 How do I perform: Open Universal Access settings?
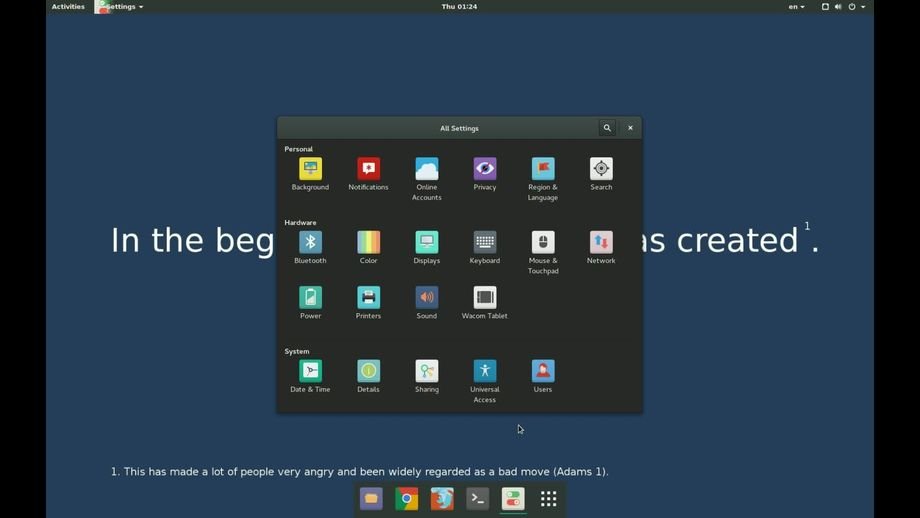pyautogui.click(x=485, y=372)
